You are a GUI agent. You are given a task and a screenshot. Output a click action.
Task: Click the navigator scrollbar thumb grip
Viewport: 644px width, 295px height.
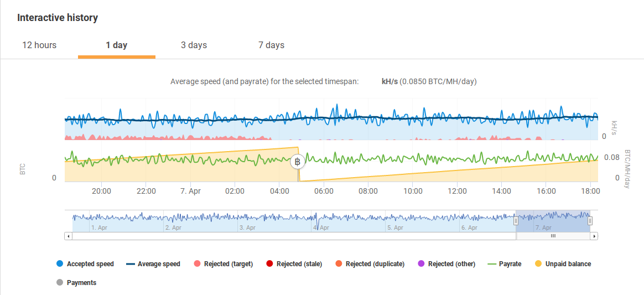(x=553, y=236)
